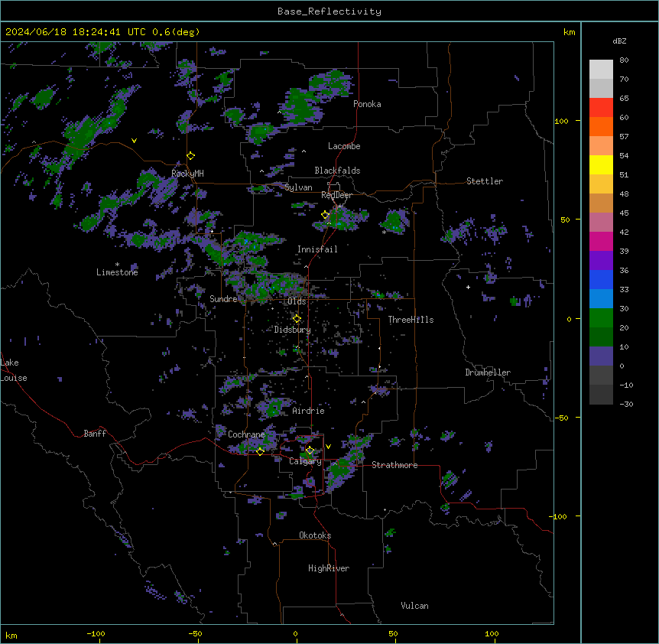Click the -100 tick on the bottom axis
Viewport: 659px width, 644px height.
(x=96, y=633)
